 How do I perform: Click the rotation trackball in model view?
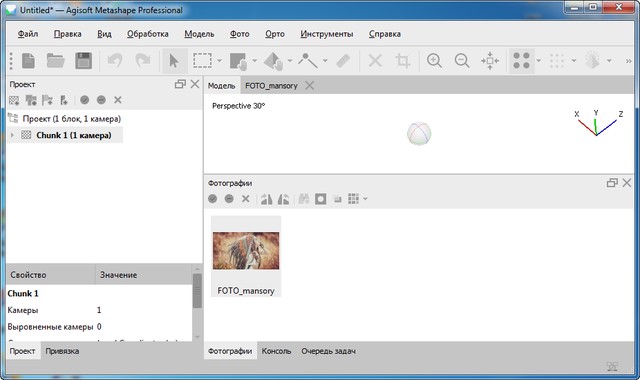(419, 134)
